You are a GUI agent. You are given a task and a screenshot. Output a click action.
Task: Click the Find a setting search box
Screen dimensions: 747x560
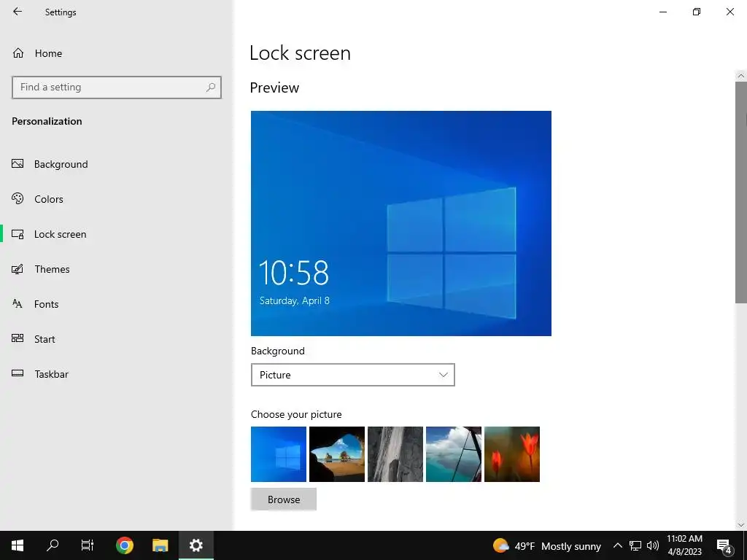click(117, 87)
